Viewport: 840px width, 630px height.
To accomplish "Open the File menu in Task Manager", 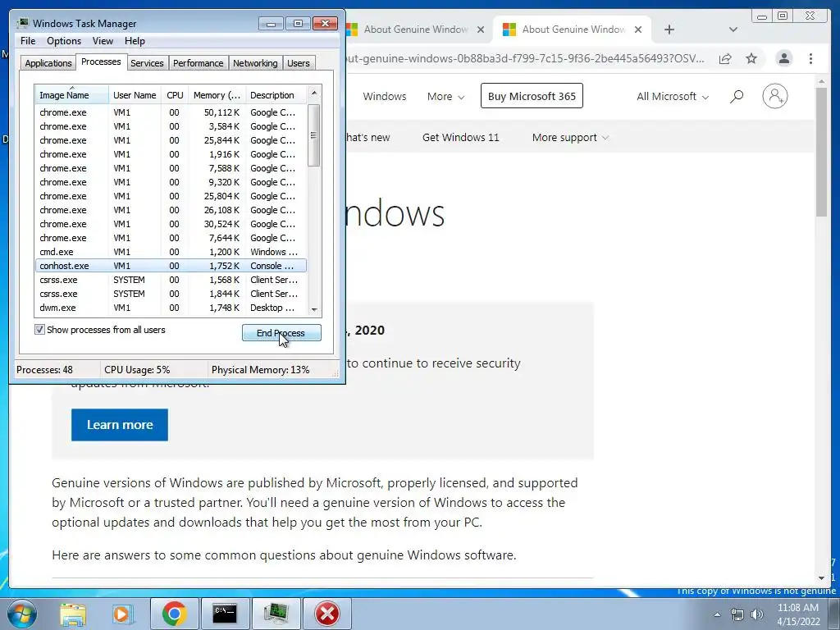I will point(28,41).
